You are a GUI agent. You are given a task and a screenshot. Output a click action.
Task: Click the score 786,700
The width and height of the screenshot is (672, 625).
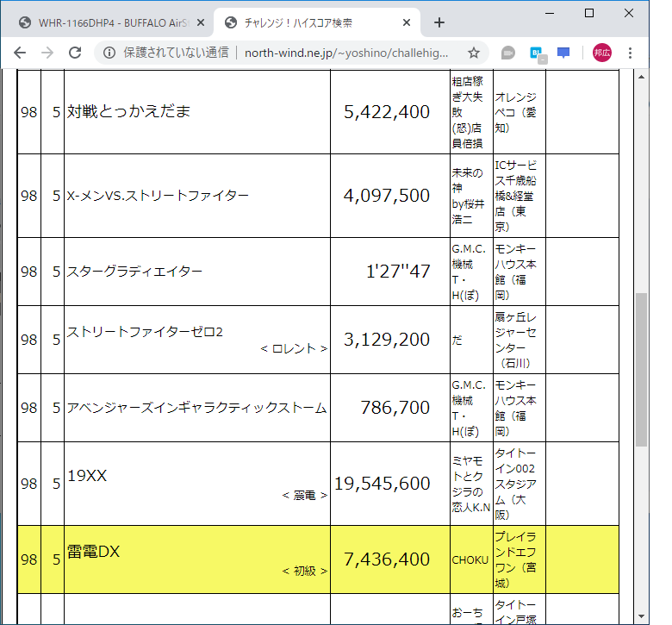click(x=395, y=408)
